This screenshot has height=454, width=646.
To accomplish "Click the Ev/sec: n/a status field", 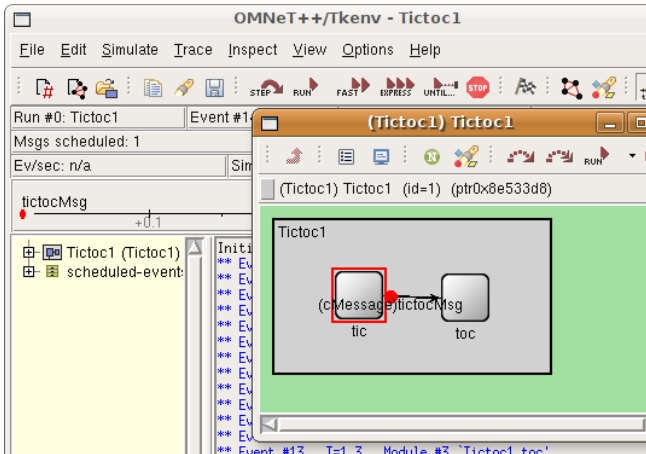I will 119,166.
